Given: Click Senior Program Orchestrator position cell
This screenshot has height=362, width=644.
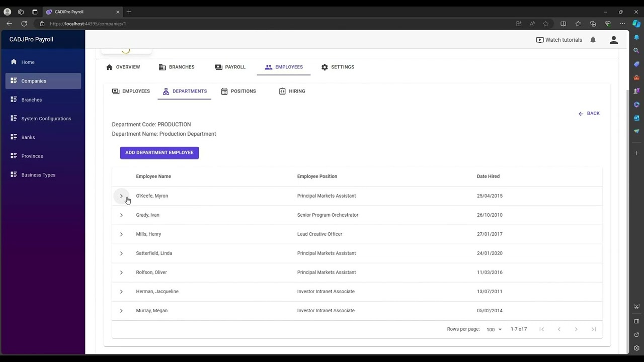Looking at the screenshot, I should pyautogui.click(x=328, y=215).
